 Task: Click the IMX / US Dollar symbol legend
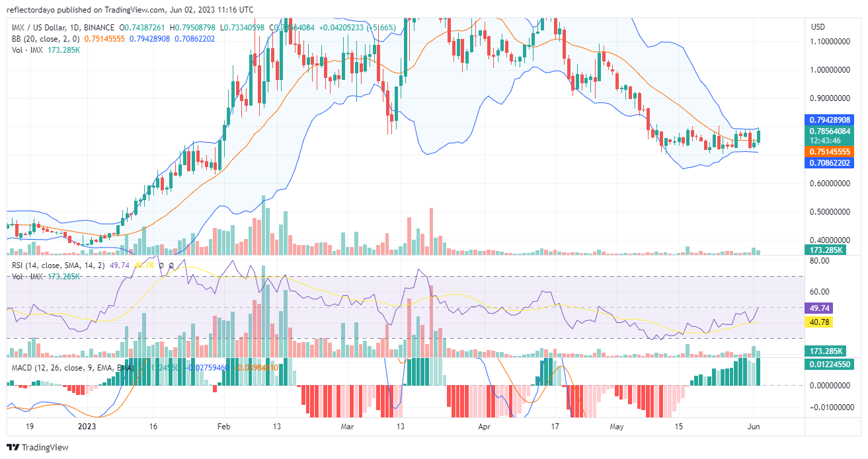click(x=62, y=26)
